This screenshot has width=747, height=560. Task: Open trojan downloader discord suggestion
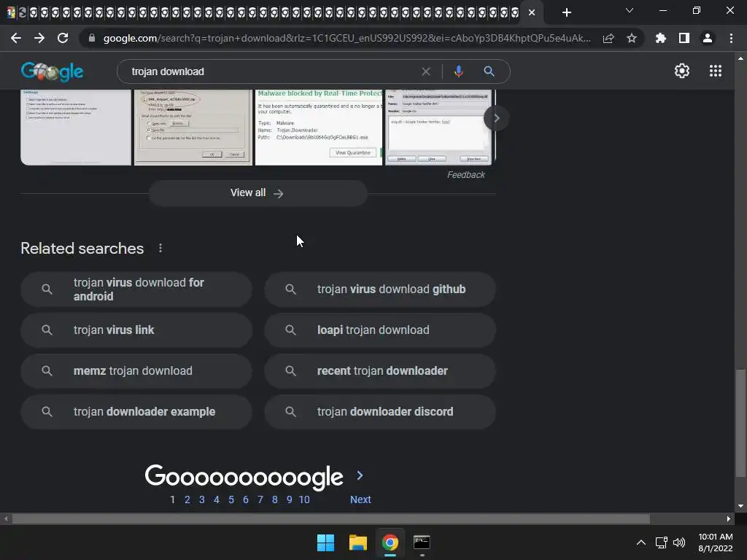click(x=379, y=412)
